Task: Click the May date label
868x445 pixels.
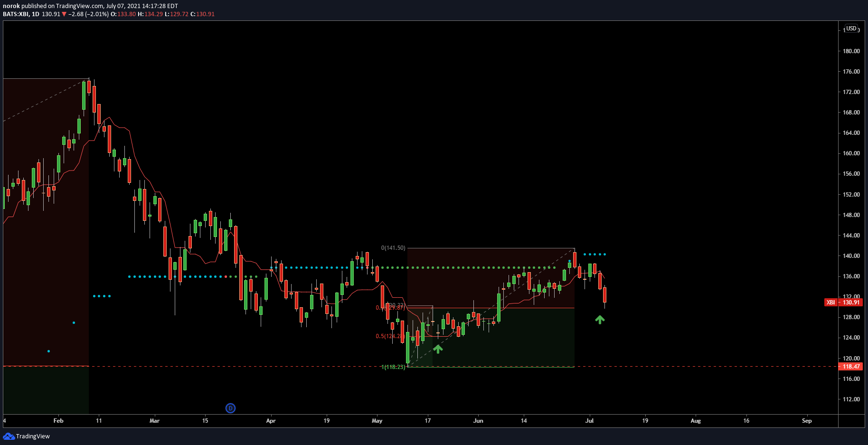Action: [377, 420]
